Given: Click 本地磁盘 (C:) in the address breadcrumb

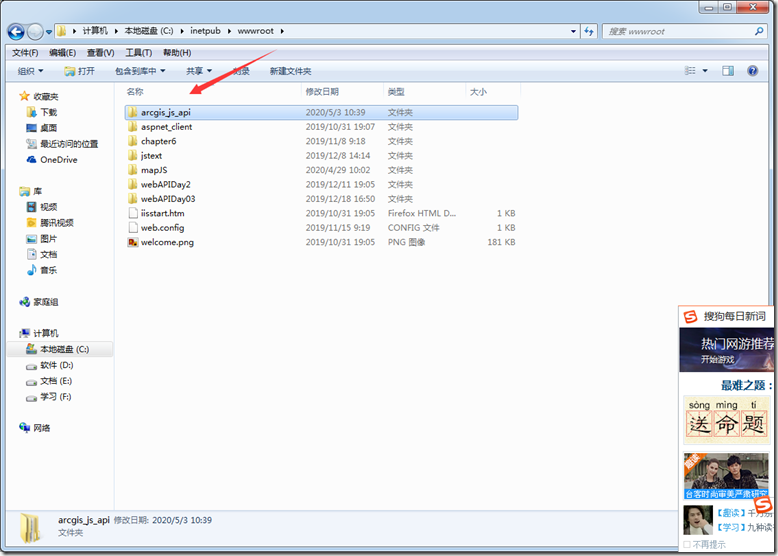Looking at the screenshot, I should tap(149, 31).
